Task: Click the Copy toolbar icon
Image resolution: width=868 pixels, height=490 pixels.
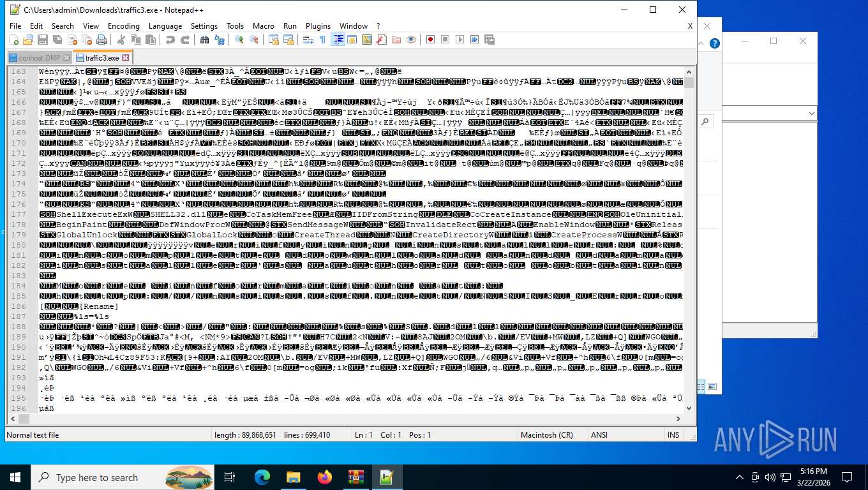Action: [136, 40]
